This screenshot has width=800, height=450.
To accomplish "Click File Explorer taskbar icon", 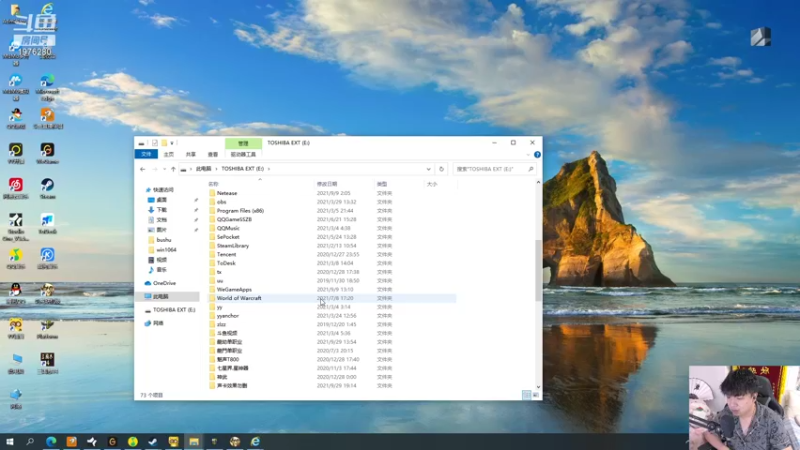I will coord(194,441).
